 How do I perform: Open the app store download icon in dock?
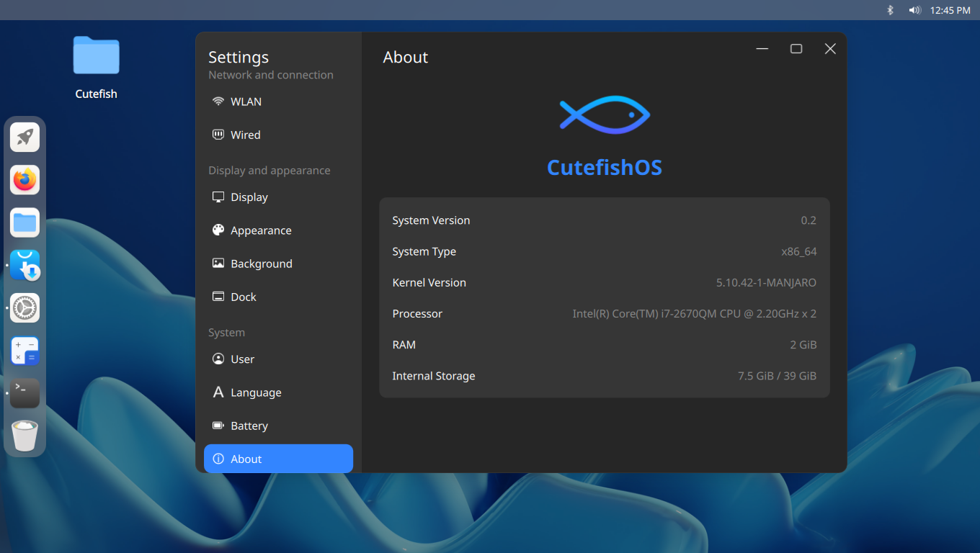[x=24, y=265]
